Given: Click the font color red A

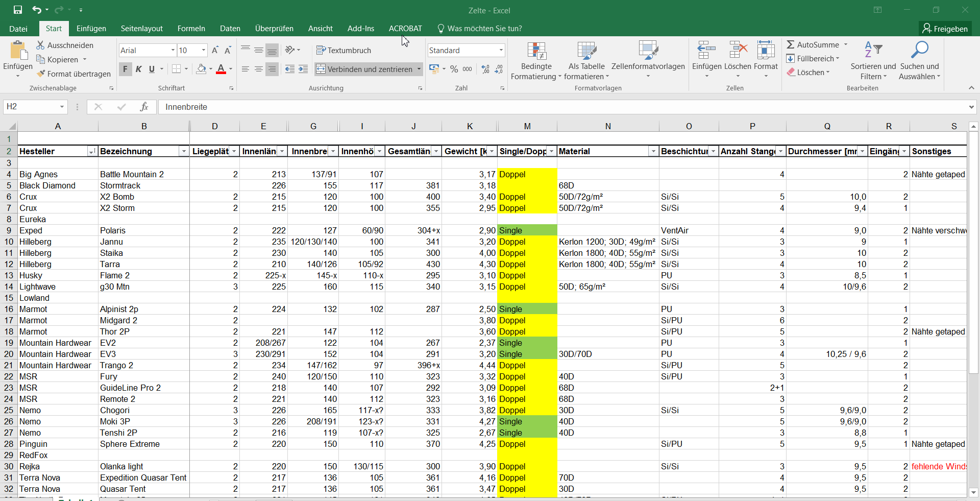Looking at the screenshot, I should coord(221,68).
